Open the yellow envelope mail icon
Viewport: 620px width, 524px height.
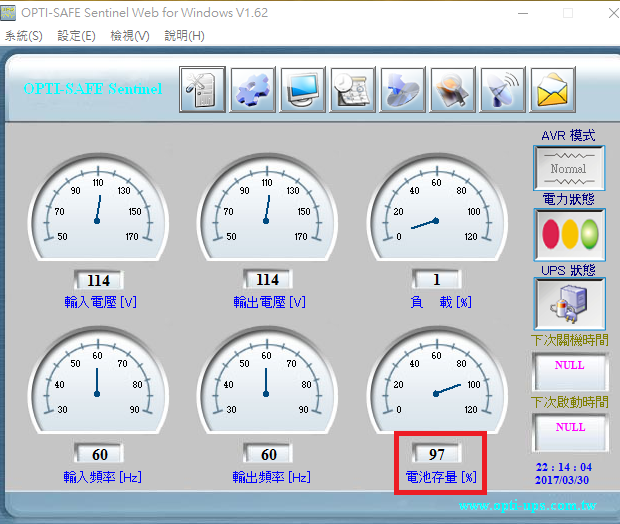[x=552, y=89]
